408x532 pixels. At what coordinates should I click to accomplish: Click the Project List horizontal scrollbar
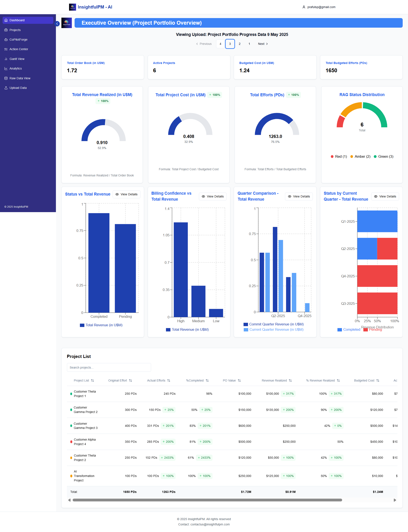(207, 500)
